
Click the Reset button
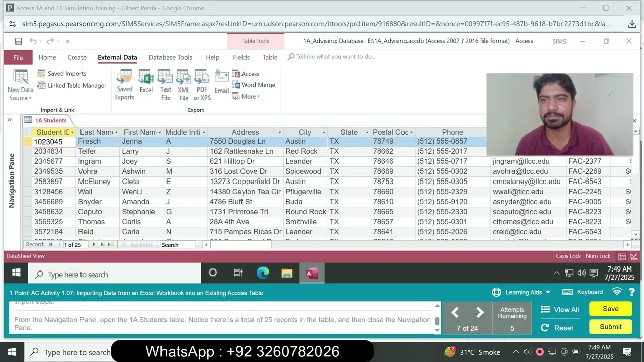click(x=557, y=328)
